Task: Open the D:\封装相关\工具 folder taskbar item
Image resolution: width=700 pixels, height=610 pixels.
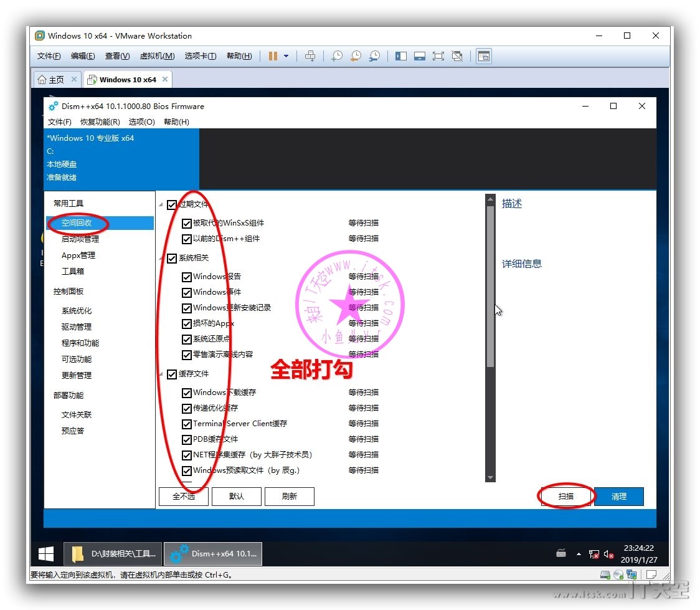Action: [x=113, y=554]
